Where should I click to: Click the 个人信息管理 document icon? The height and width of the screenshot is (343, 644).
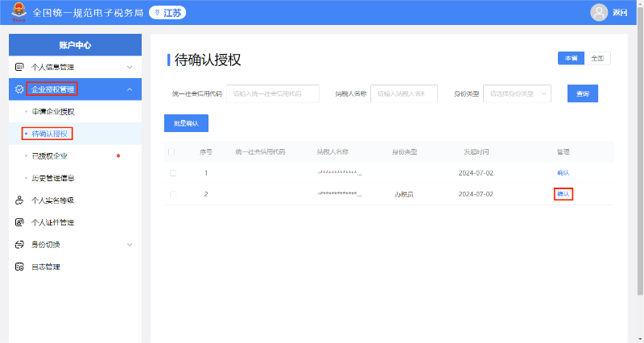point(19,67)
